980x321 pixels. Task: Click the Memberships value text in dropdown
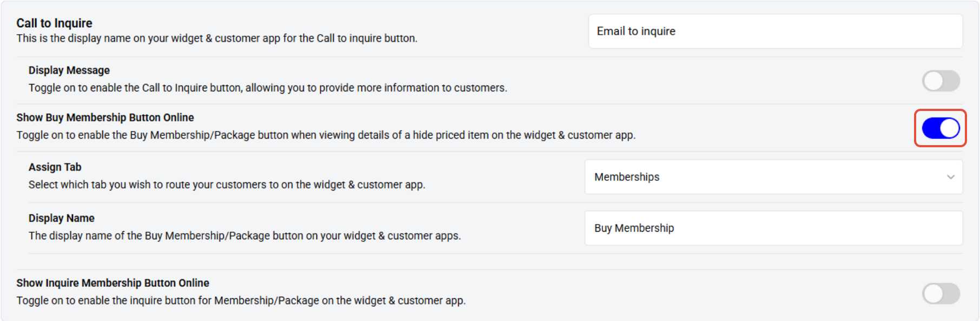627,177
